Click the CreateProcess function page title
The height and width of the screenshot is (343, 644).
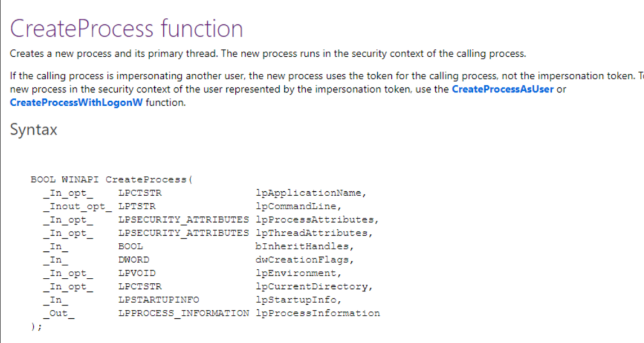pyautogui.click(x=127, y=29)
